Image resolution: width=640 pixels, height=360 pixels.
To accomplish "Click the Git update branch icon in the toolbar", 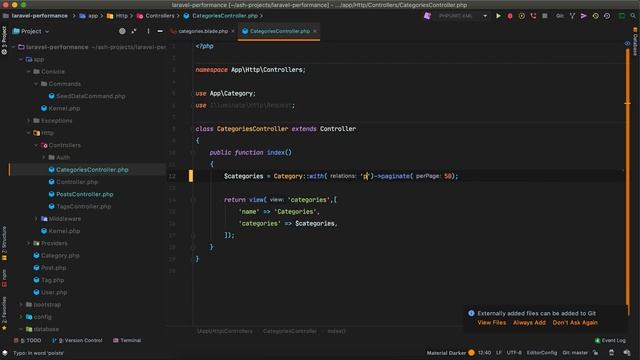I will click(572, 16).
